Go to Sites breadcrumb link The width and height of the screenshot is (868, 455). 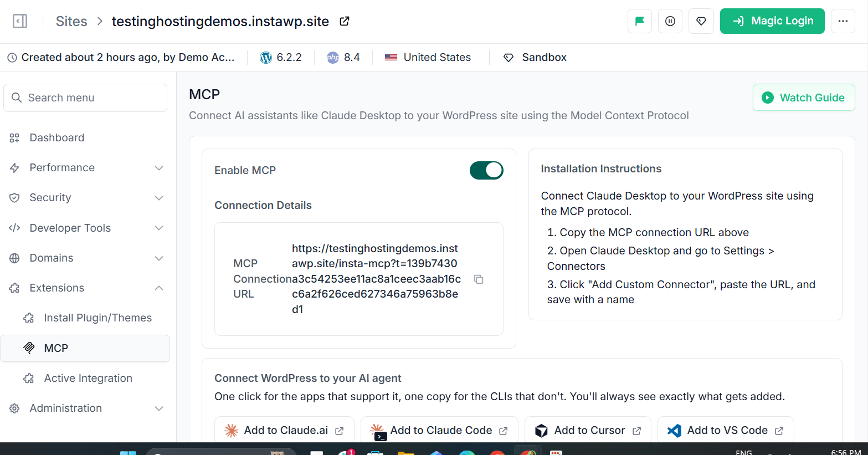click(71, 21)
